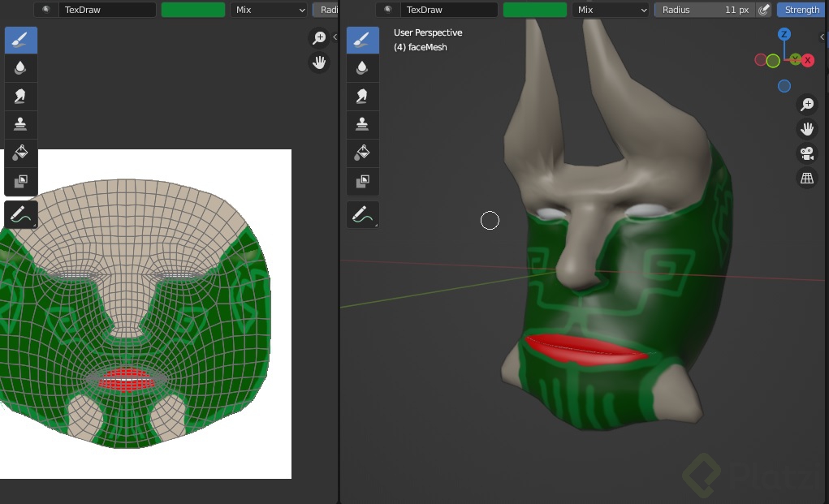Click the User Perspective label area
The width and height of the screenshot is (829, 504).
click(428, 32)
